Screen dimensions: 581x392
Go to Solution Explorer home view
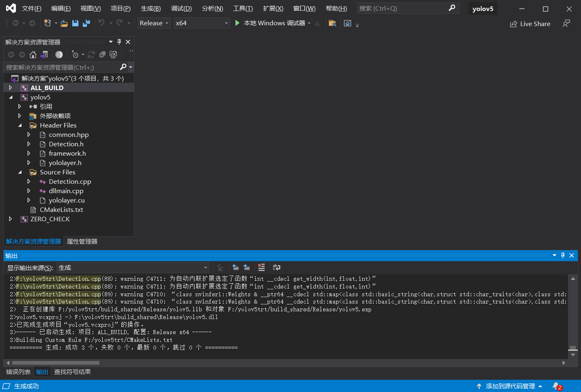(x=33, y=55)
